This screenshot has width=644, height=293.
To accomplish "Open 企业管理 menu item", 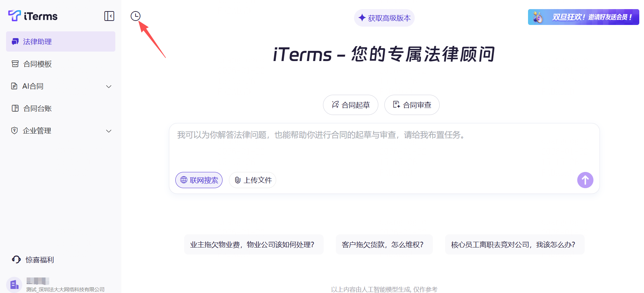I will pyautogui.click(x=61, y=130).
